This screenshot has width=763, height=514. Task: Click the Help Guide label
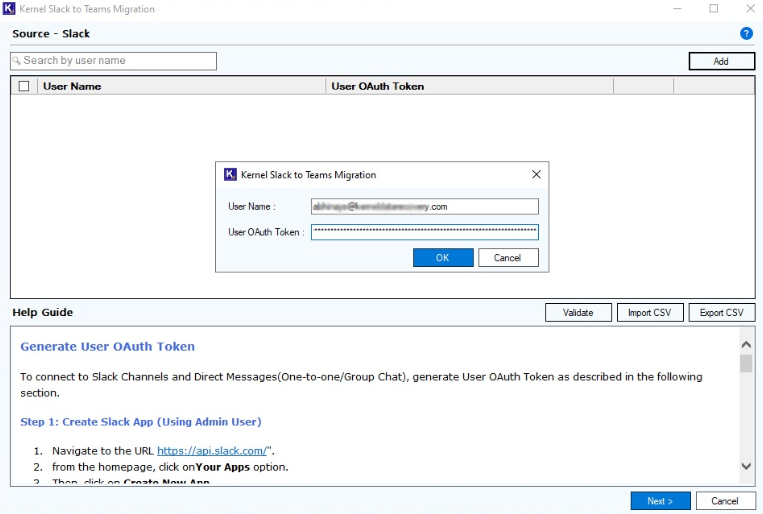43,312
